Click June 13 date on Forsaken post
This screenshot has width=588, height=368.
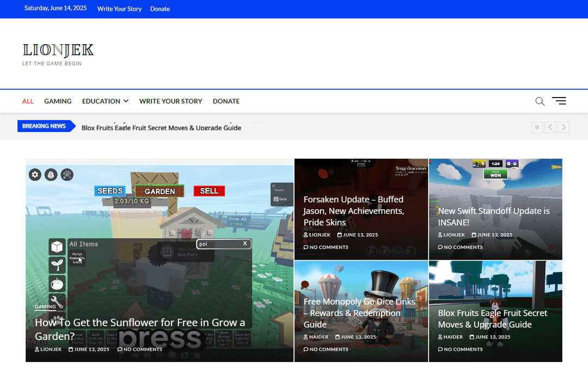coord(358,234)
